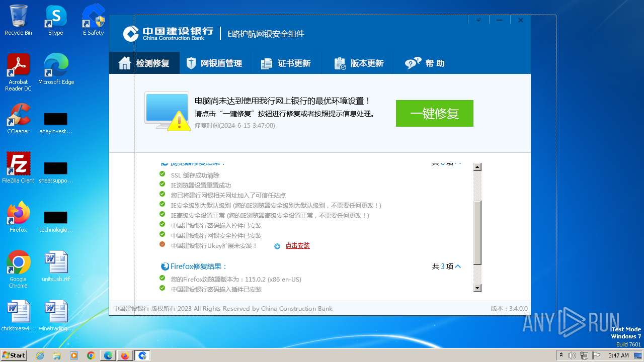Click the scrollbar up arrow in results list
Viewport: 644px width, 362px height.
coord(477,167)
